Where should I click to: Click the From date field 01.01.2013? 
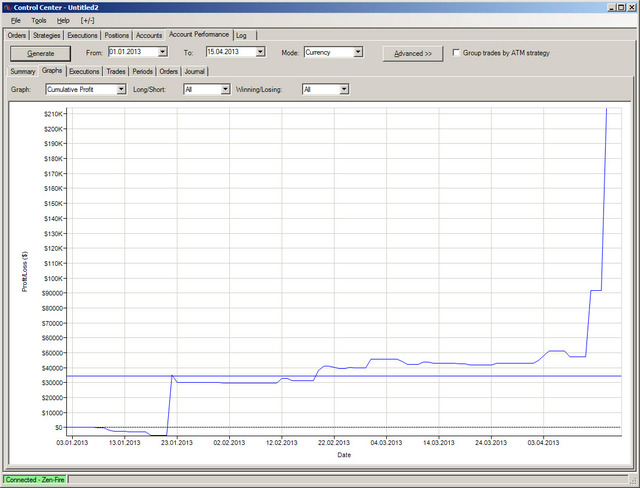(x=133, y=52)
